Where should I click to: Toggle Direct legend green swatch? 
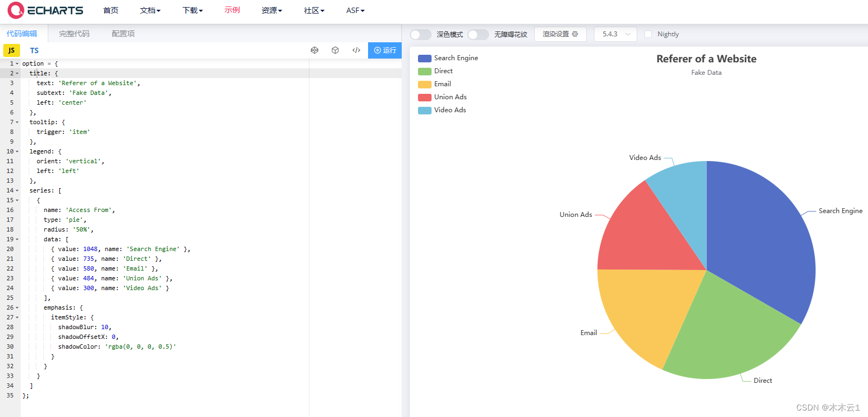425,71
